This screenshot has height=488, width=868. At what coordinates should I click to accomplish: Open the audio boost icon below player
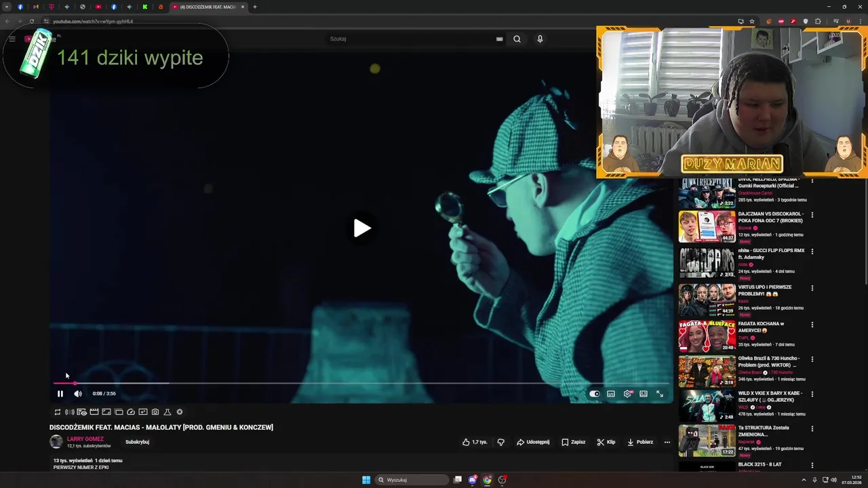point(70,412)
